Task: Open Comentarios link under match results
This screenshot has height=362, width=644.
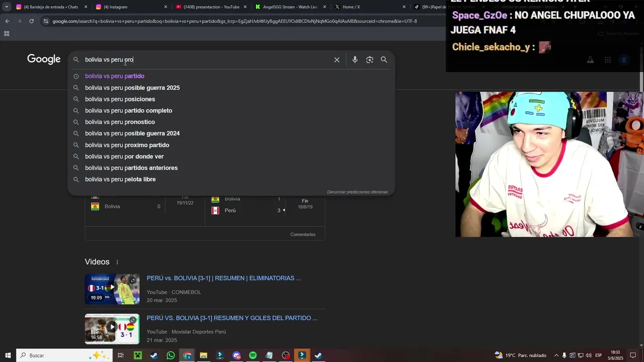Action: (x=303, y=234)
